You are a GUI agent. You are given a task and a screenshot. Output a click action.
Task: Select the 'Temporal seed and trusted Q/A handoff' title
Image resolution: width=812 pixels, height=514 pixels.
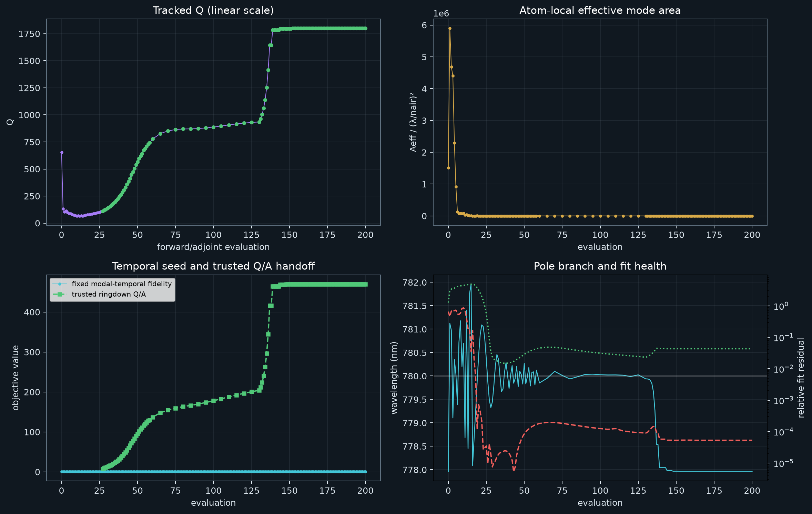point(213,266)
